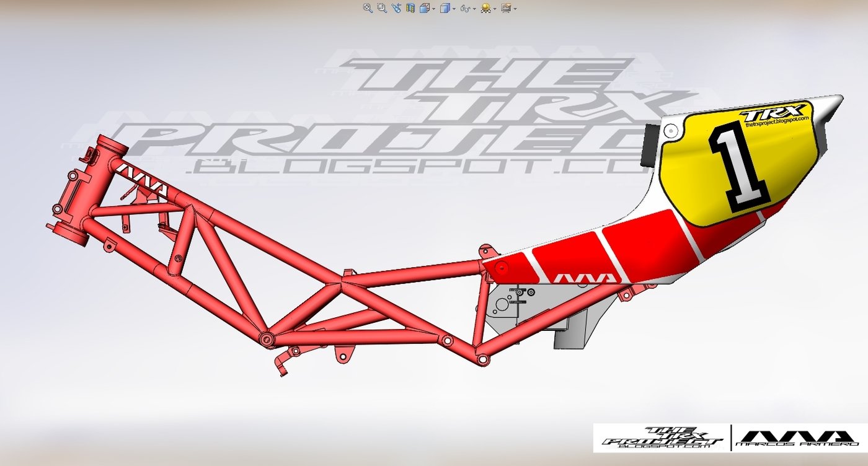Toggle Hide/Show Items with the glasses icon
Image resolution: width=868 pixels, height=466 pixels.
(464, 8)
